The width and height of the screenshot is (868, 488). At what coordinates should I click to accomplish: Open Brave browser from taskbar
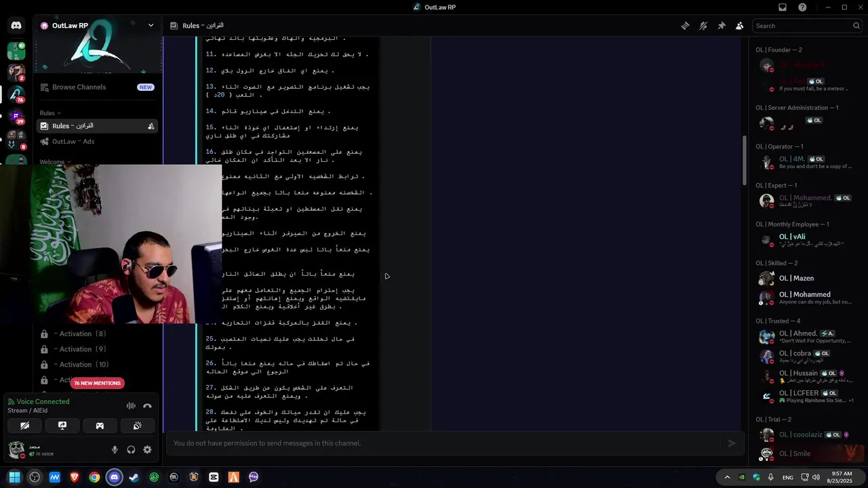point(75,477)
